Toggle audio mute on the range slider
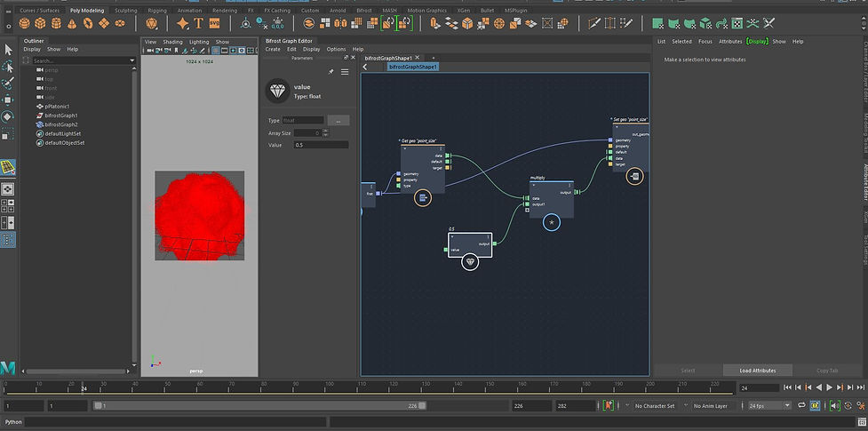 834,406
